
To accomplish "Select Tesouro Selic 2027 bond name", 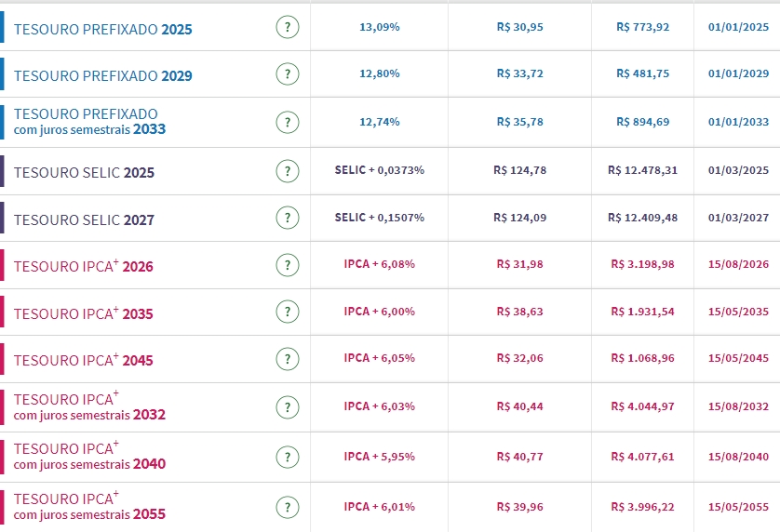I will 84,220.
